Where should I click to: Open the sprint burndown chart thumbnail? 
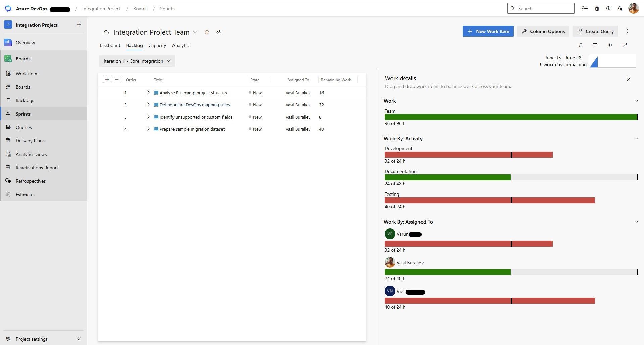pos(613,61)
